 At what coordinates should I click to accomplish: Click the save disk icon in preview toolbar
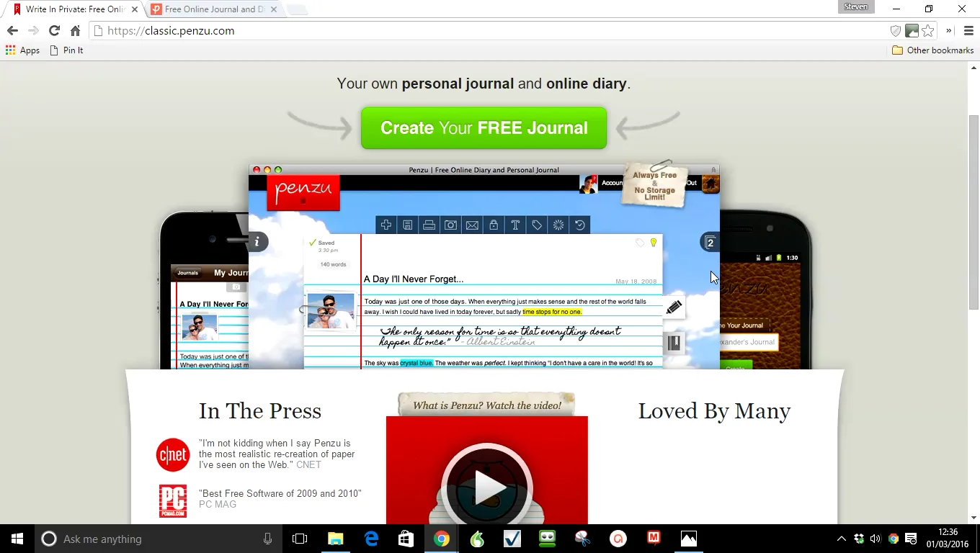(408, 225)
